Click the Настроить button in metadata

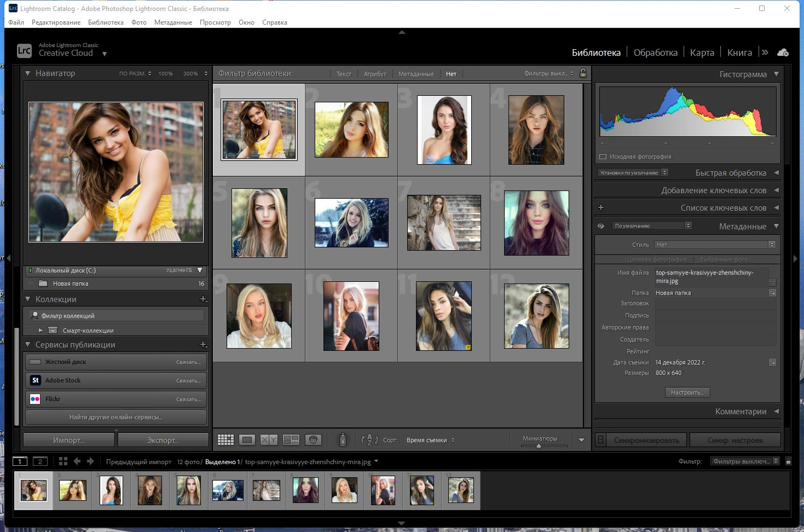[x=687, y=392]
